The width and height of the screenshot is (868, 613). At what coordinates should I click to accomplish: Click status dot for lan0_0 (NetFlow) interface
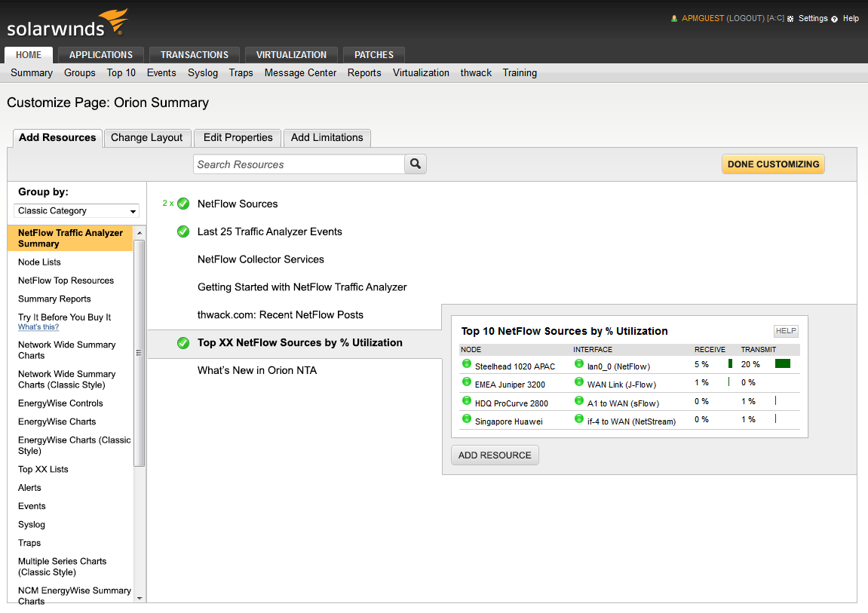click(x=579, y=363)
